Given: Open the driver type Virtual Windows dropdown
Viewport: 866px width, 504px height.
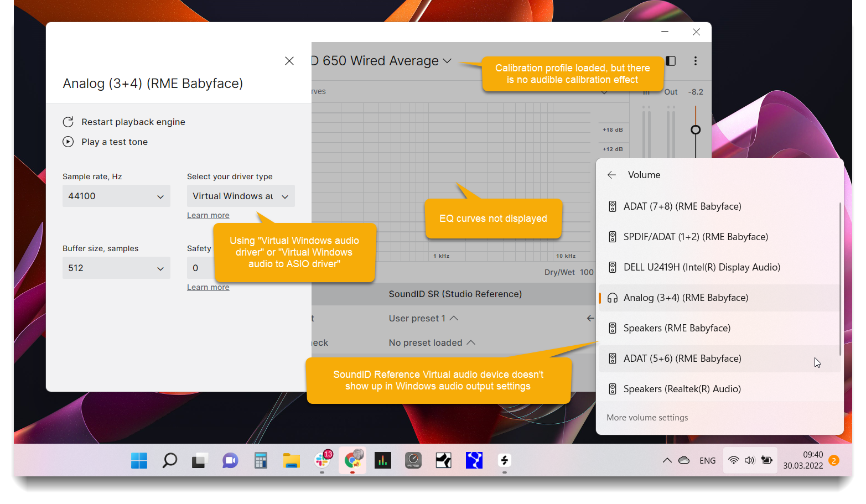Looking at the screenshot, I should tap(241, 196).
